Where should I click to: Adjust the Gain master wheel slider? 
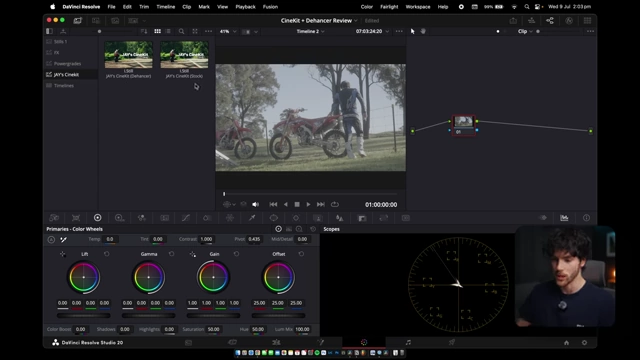pyautogui.click(x=213, y=316)
